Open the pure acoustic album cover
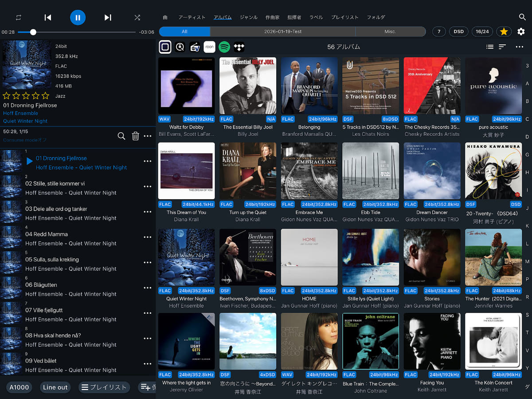Viewport: 532px width, 399px height. (493, 86)
